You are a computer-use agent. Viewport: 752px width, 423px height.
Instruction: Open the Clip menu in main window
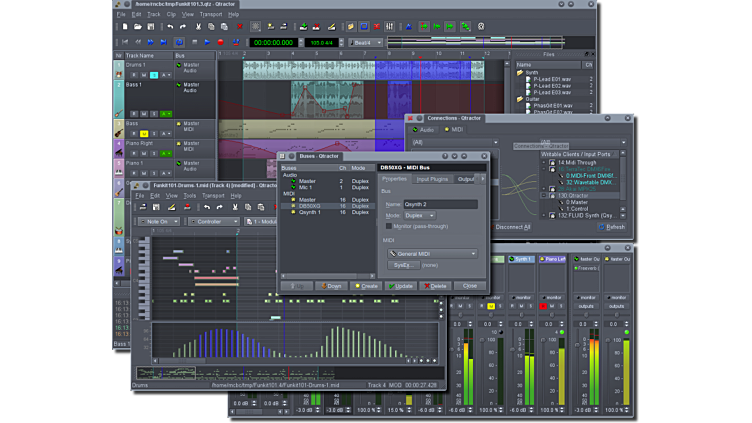pyautogui.click(x=171, y=14)
